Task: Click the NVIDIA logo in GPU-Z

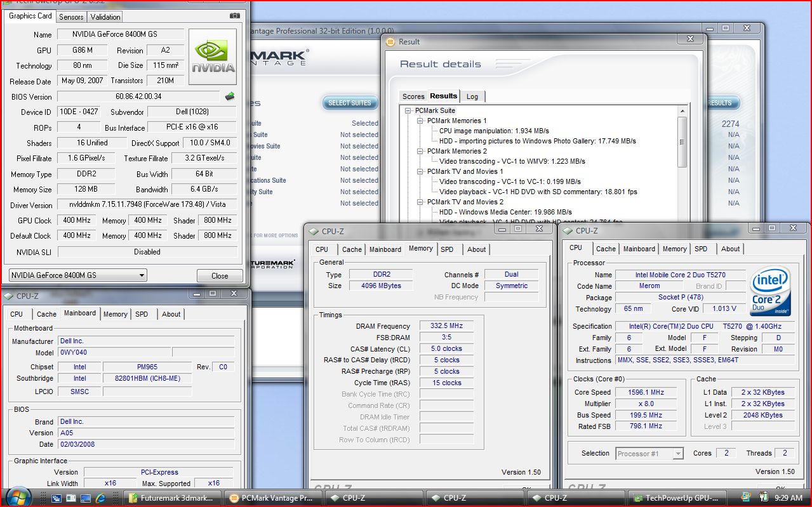Action: coord(213,56)
